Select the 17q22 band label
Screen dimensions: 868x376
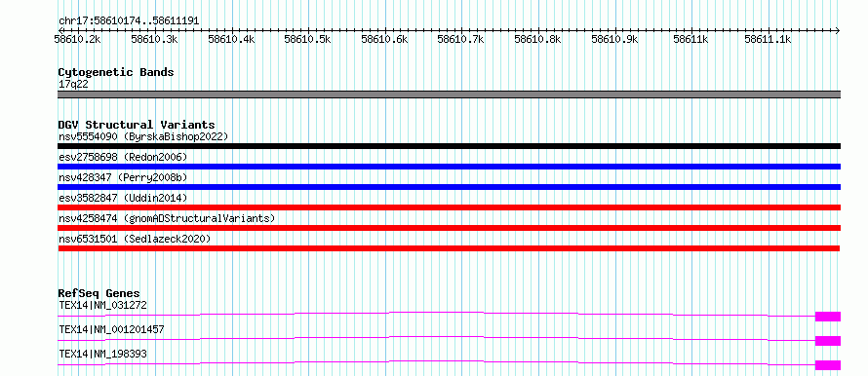pos(73,85)
